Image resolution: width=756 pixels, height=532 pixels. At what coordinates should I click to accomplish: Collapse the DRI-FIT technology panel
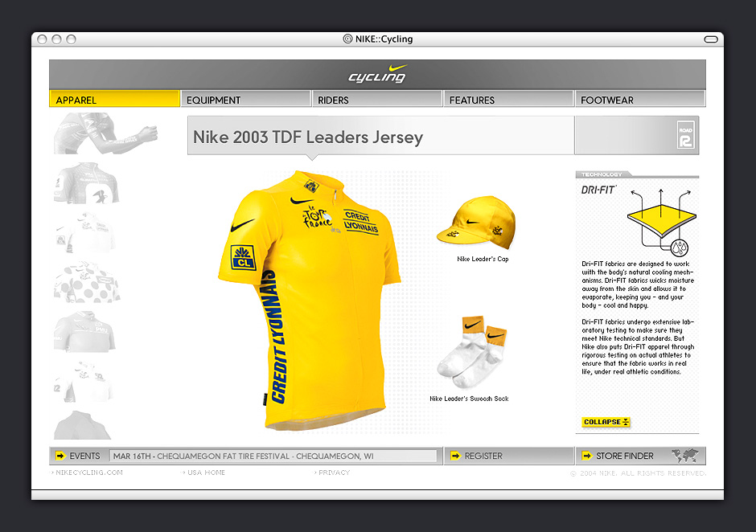point(606,422)
